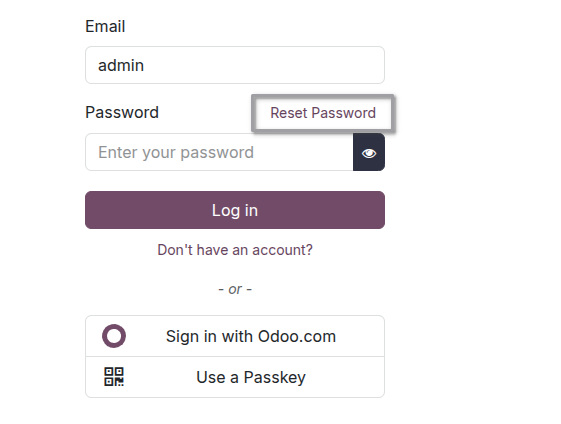Click the passkey QR code icon
The image size is (561, 424).
click(x=114, y=377)
